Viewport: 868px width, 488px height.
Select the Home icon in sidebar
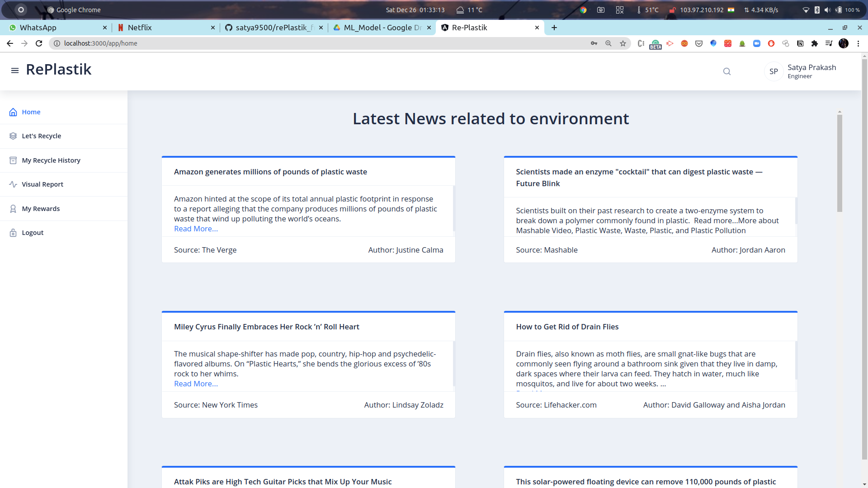pos(13,112)
